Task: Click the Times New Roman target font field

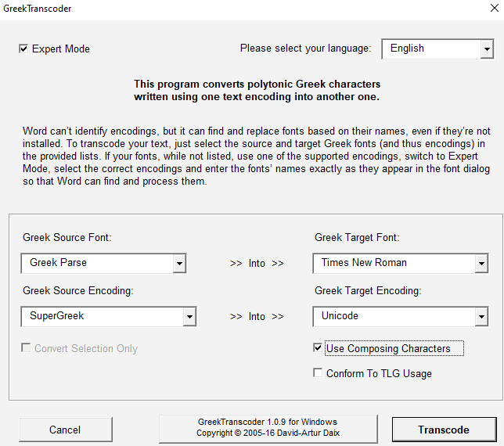Action: click(393, 263)
